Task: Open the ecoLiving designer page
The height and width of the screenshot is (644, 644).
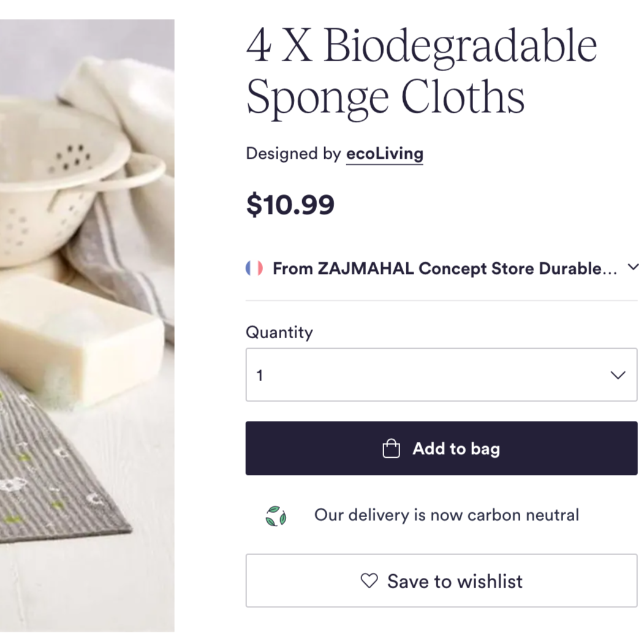Action: (385, 154)
